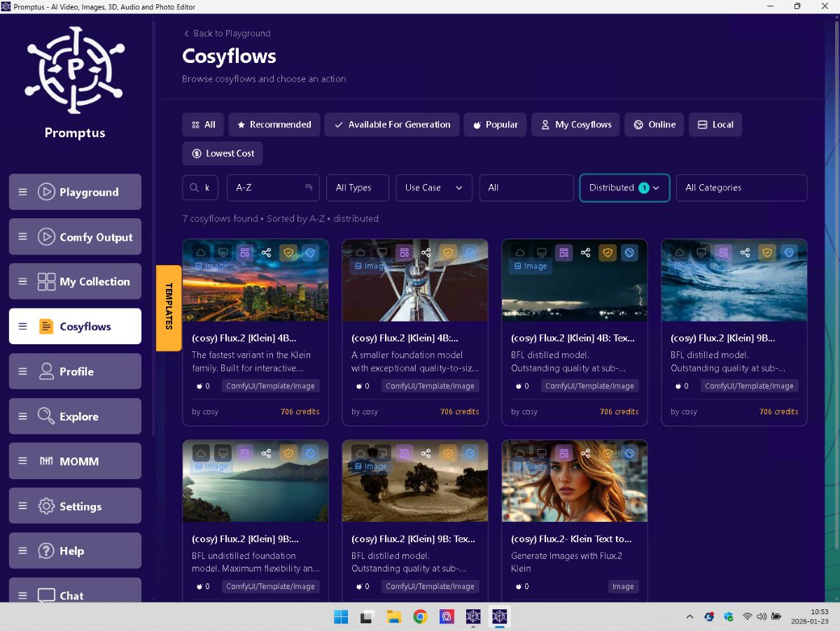
Task: Open the ocean wave thumbnail
Action: (x=734, y=280)
